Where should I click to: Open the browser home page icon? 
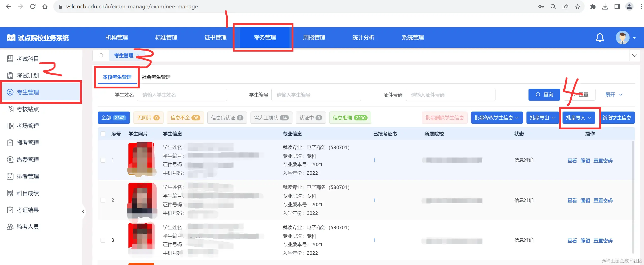45,7
